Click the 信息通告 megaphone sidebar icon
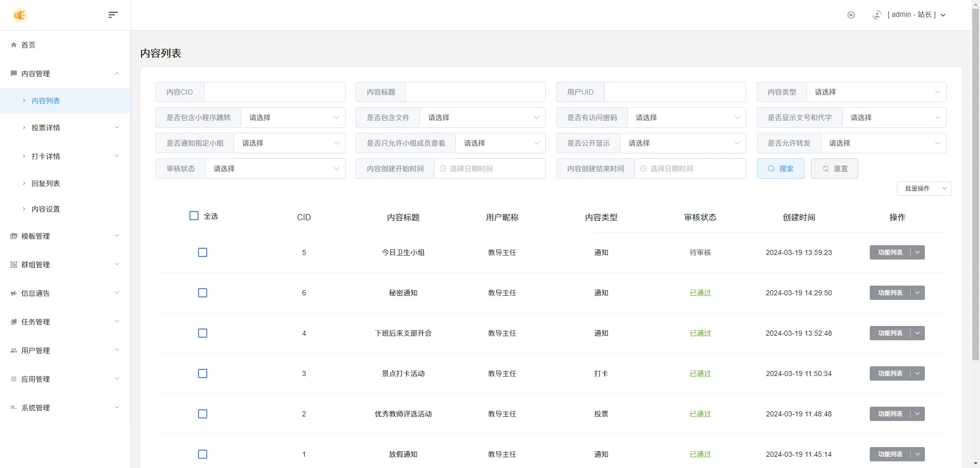Image resolution: width=980 pixels, height=468 pixels. [x=14, y=293]
